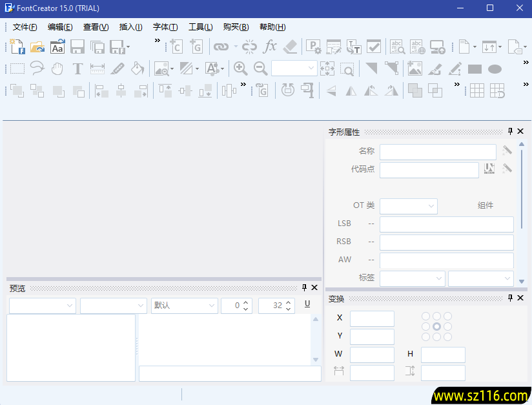Pin the 字形属性 panel
Screen dimensions: 532x405
(x=509, y=131)
